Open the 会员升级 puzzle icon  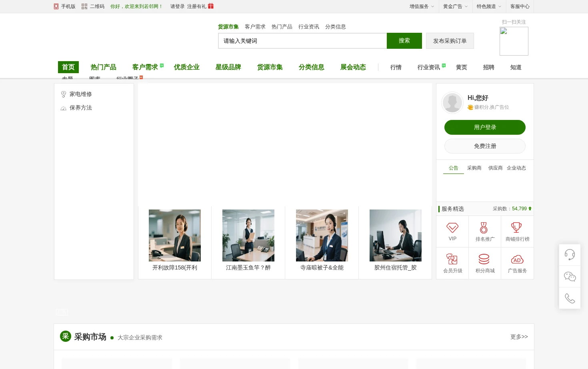[452, 259]
